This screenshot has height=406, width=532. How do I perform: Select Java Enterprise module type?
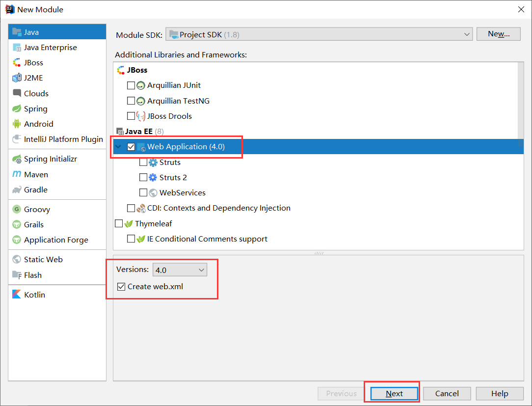pyautogui.click(x=57, y=48)
